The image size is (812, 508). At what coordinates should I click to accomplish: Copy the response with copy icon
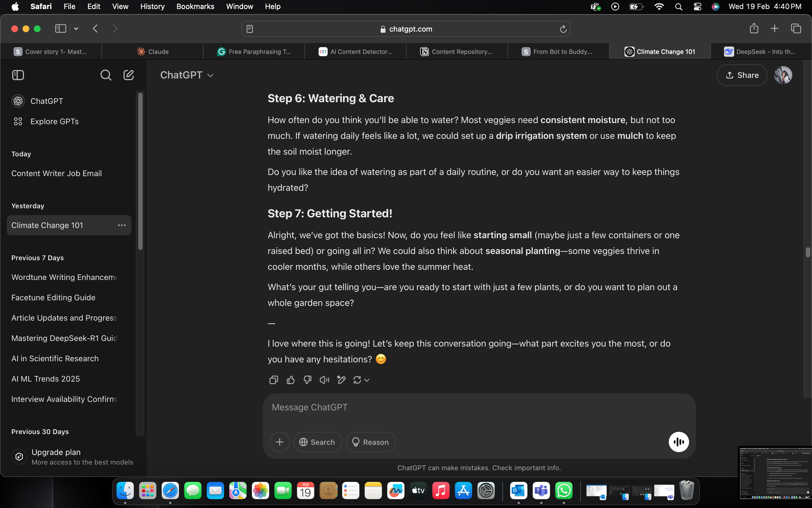(x=273, y=380)
